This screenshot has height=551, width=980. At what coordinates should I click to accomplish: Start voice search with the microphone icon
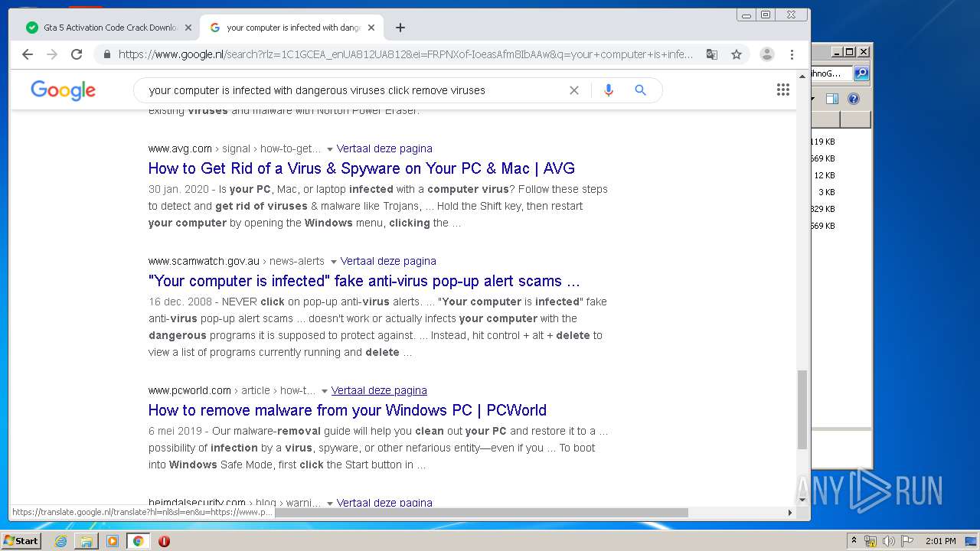tap(609, 90)
